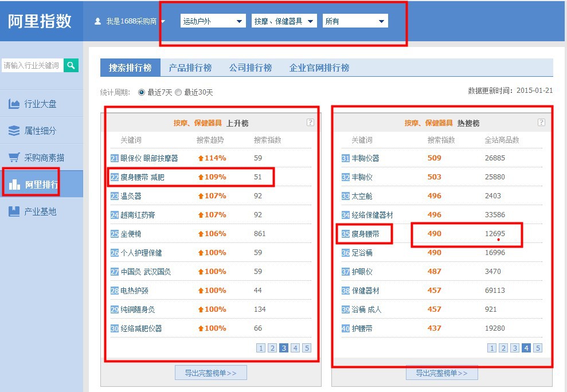Open keyword 越南红药膏
This screenshot has height=392, width=567.
coord(138,215)
